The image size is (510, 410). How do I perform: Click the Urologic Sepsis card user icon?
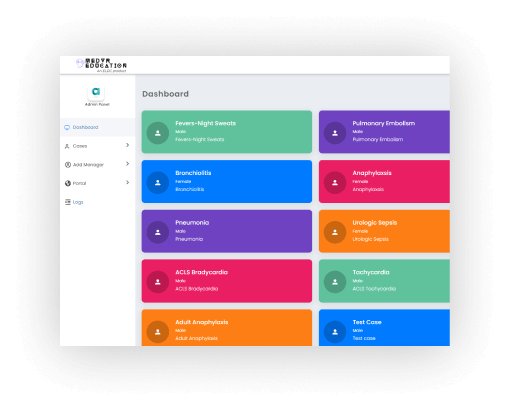[x=335, y=232]
